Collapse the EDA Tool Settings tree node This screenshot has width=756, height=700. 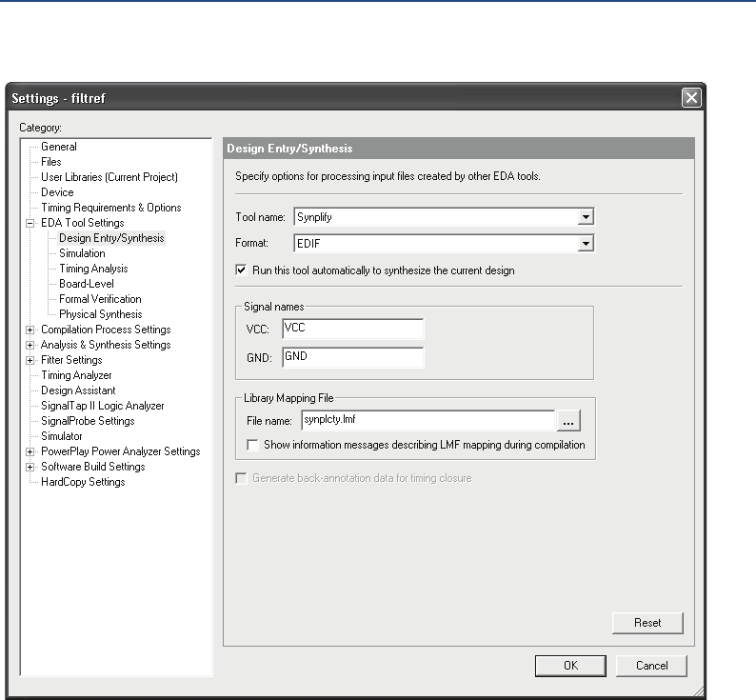pos(30,223)
